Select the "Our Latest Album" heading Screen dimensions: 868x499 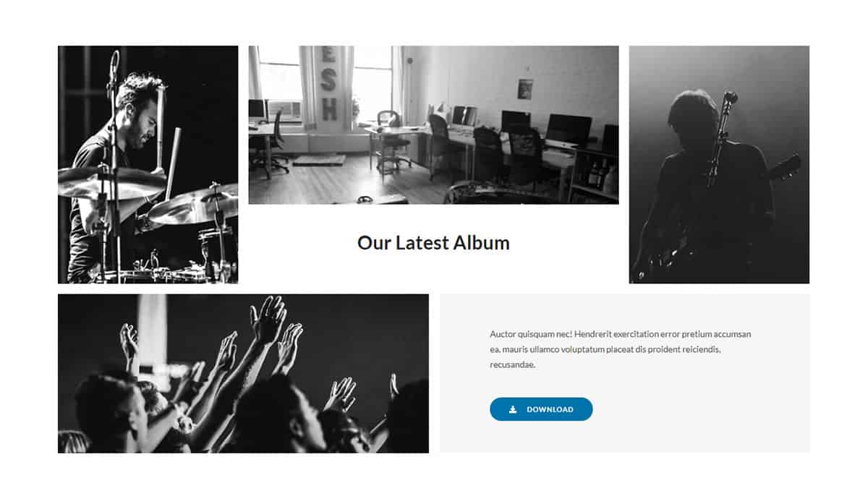(x=433, y=243)
